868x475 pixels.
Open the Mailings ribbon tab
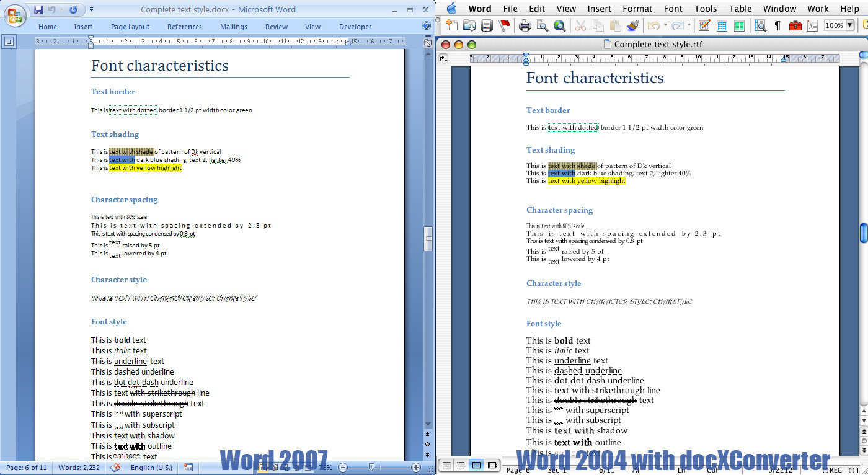coord(233,27)
